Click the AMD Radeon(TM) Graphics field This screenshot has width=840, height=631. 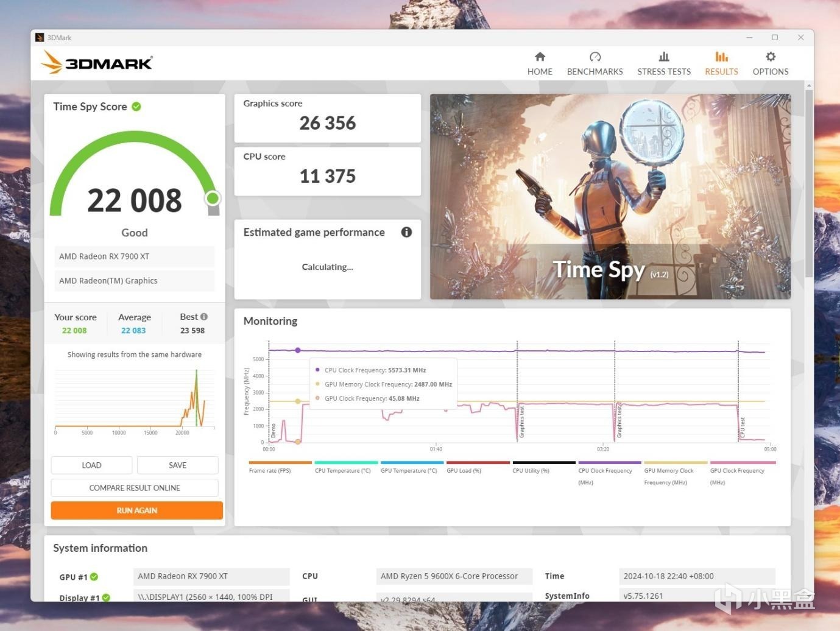click(135, 281)
